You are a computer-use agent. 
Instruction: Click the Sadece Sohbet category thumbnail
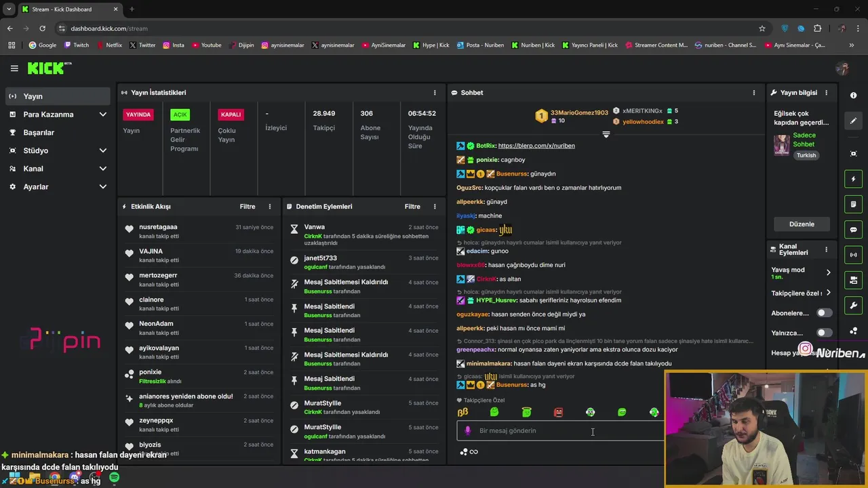782,144
